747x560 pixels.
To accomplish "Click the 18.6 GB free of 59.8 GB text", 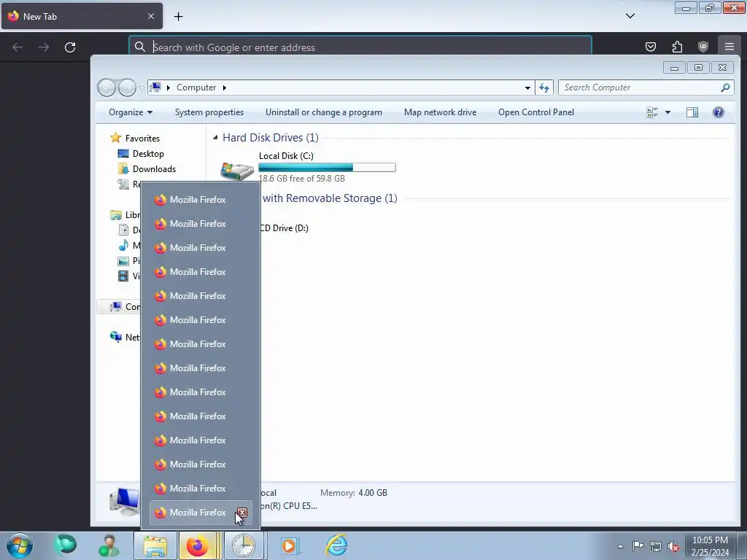I will point(301,179).
